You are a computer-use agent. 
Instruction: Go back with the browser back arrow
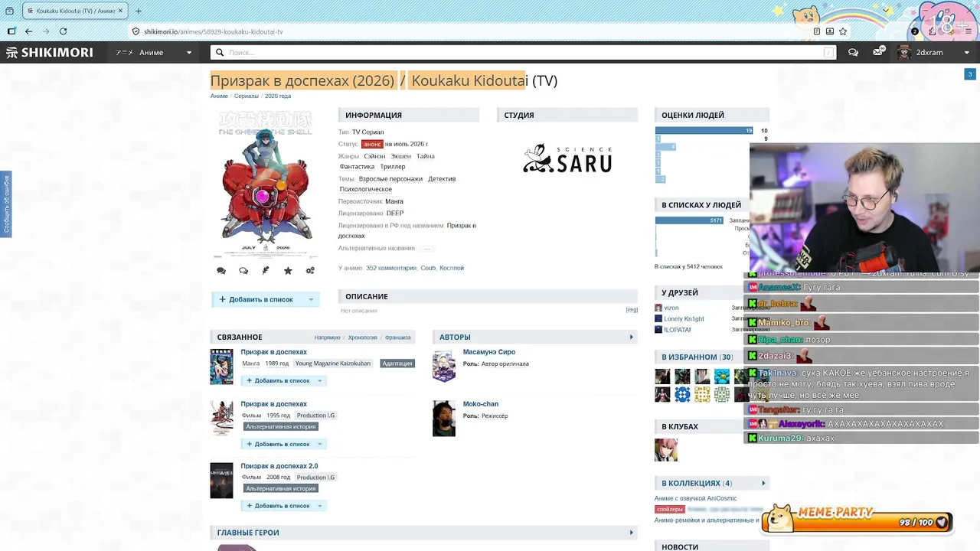[x=28, y=31]
